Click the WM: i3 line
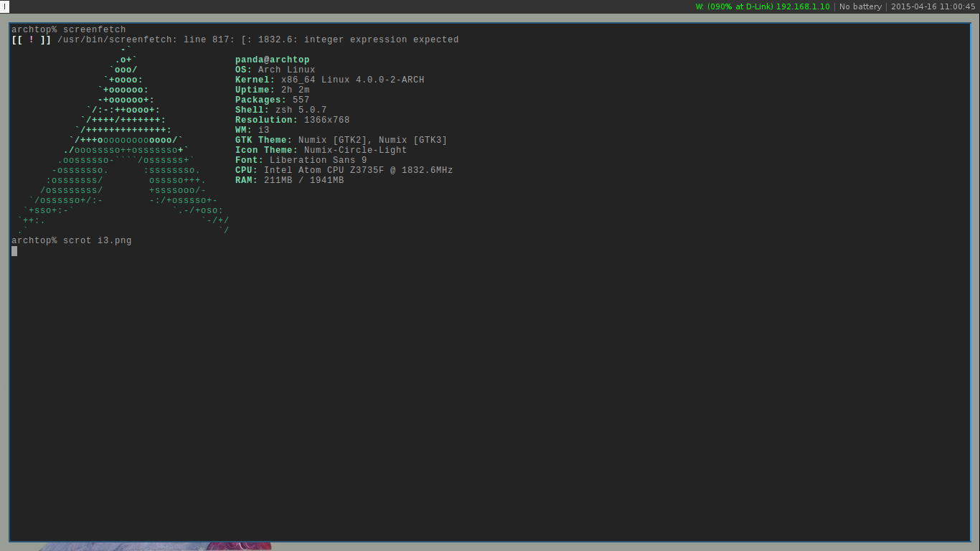 click(253, 130)
